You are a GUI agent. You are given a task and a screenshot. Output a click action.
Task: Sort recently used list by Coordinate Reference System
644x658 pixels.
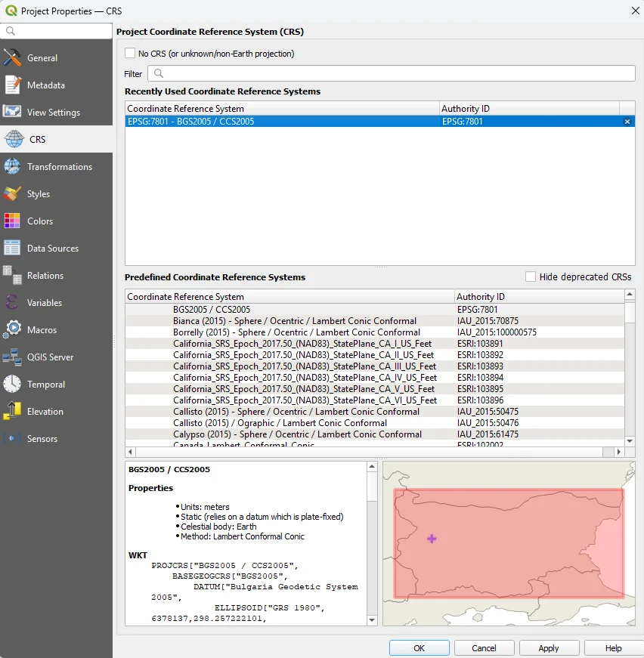pyautogui.click(x=281, y=109)
